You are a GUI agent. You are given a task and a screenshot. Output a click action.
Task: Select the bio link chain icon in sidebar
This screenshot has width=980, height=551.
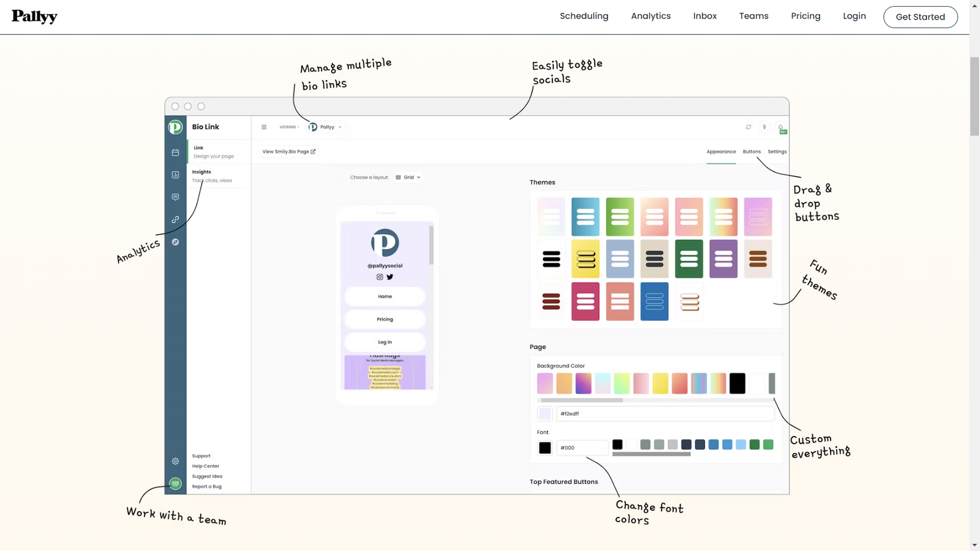coord(175,220)
